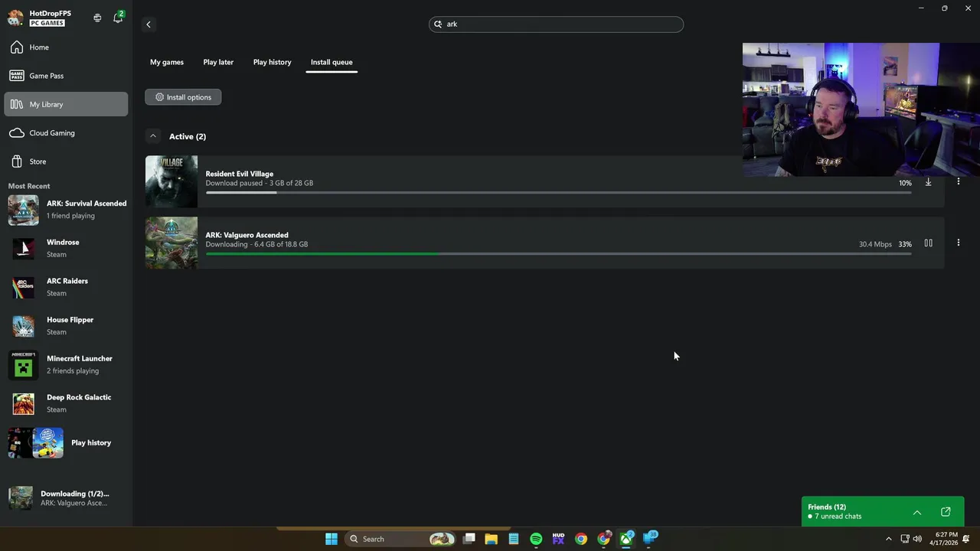Open House Flipper from Most Recent

click(x=67, y=326)
